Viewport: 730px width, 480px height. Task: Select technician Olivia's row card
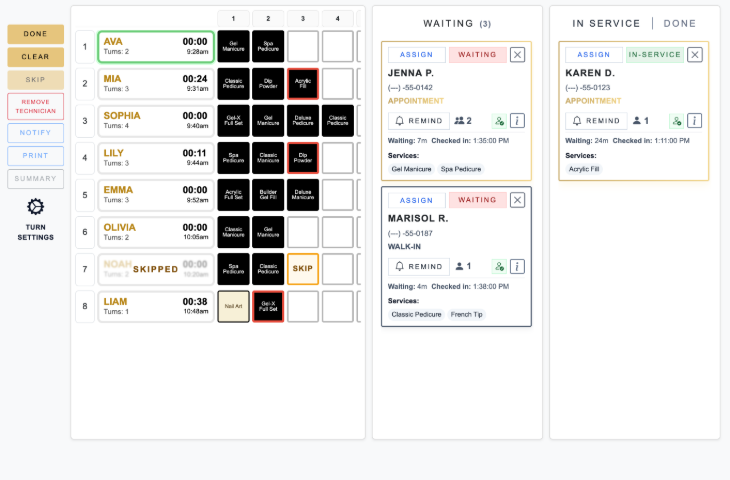click(x=156, y=232)
